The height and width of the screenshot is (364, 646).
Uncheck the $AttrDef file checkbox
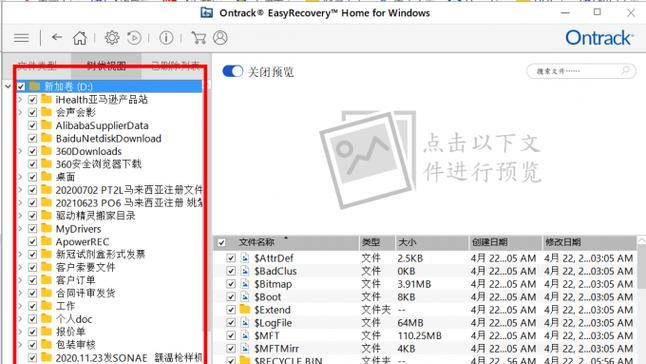(x=231, y=258)
